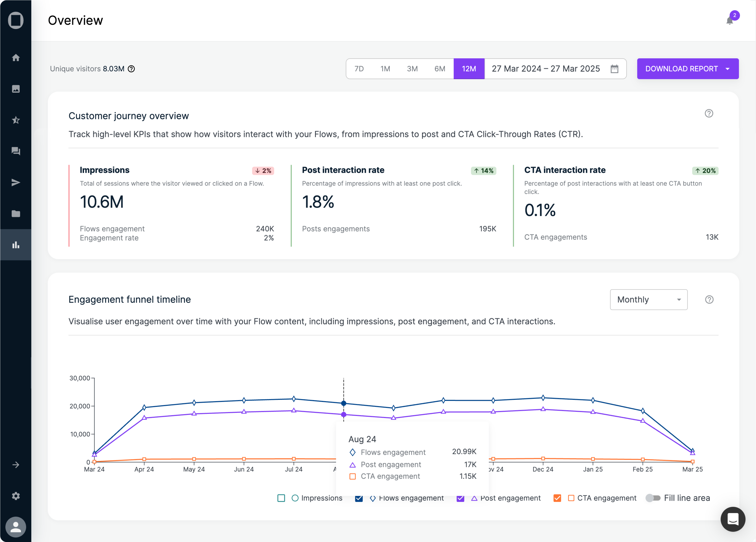
Task: Click the send paper-plane sidebar icon
Action: [16, 183]
